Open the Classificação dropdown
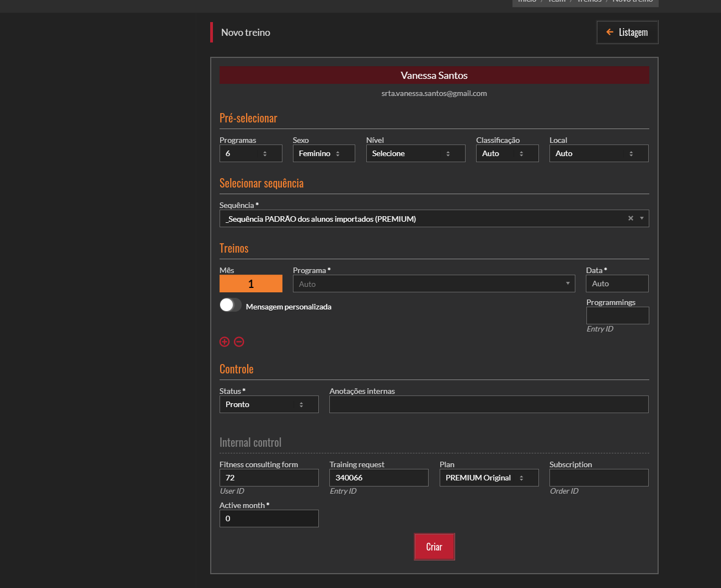Viewport: 721px width, 588px height. click(x=507, y=153)
